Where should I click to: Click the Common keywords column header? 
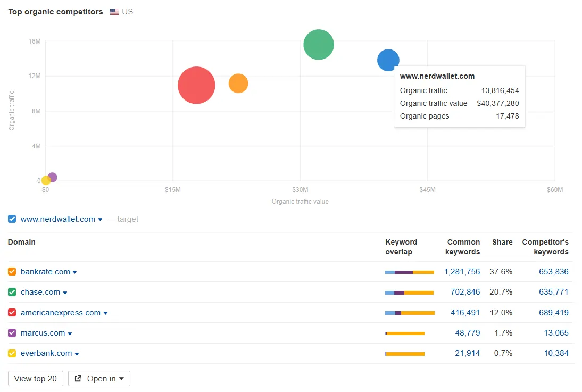[462, 247]
